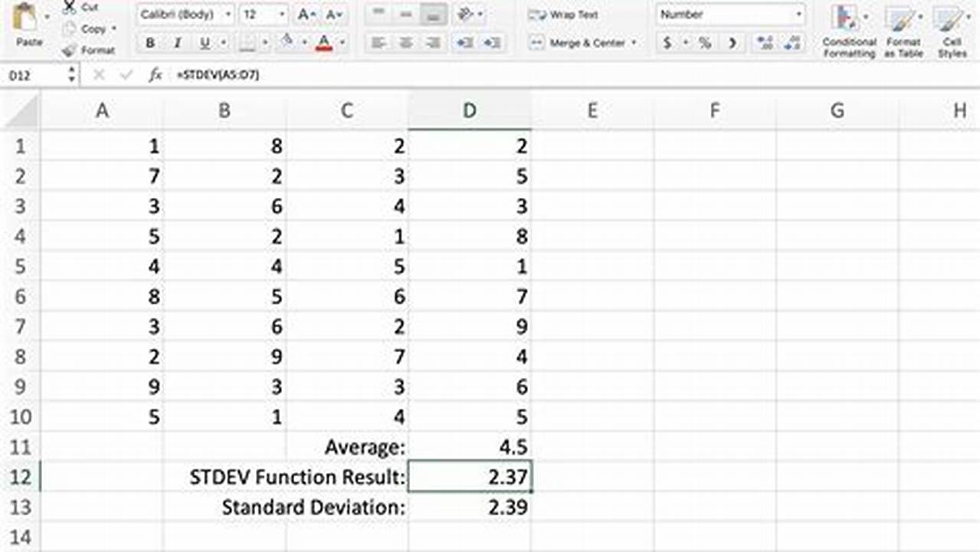Apply the fill color bucket
Screen dimensions: 980x552
[x=287, y=41]
